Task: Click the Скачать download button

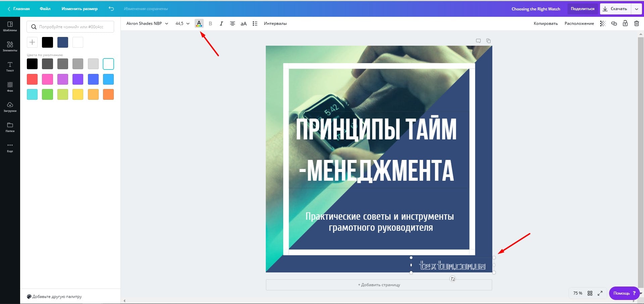Action: click(615, 9)
